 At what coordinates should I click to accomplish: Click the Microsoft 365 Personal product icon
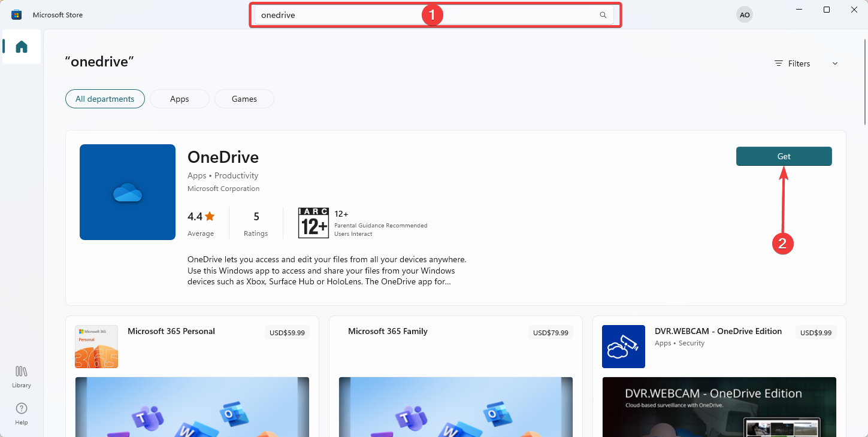(96, 347)
